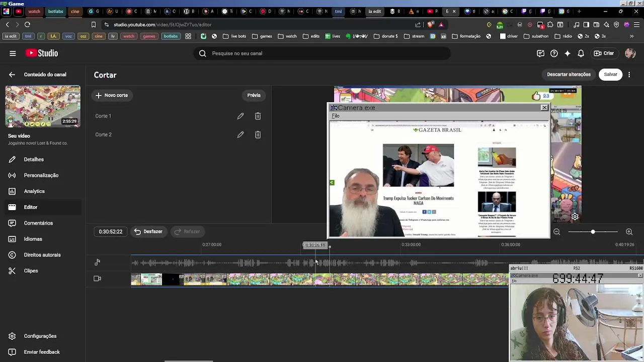Add a Novo corte
The image size is (644, 362).
point(112,95)
